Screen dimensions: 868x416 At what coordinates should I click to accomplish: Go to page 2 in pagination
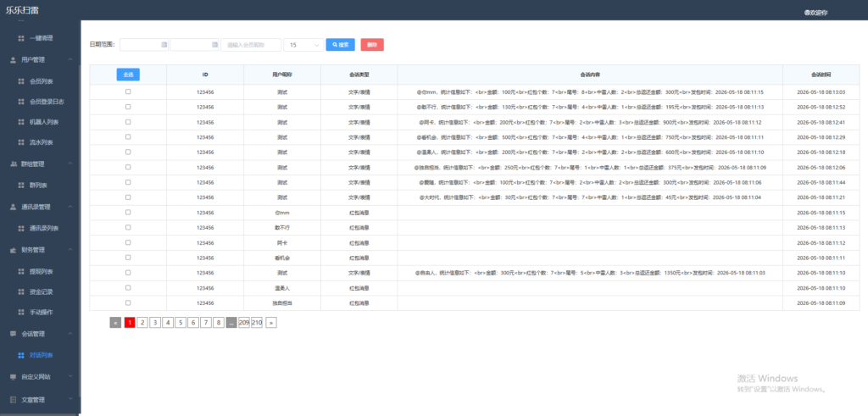pos(142,323)
